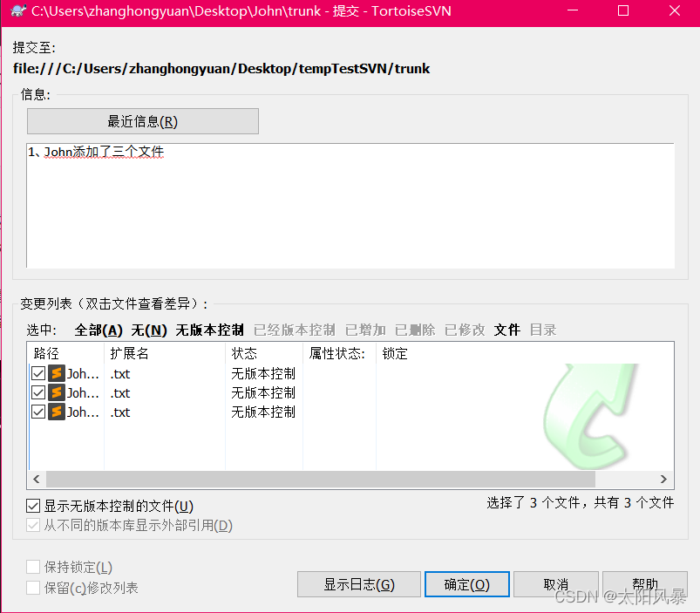Screen dimensions: 700x613
Task: Click 已删除 selection link
Action: click(415, 330)
